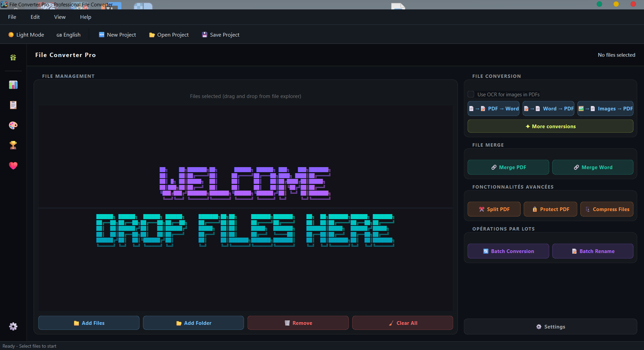Open the Settings button at bottom right
Image resolution: width=644 pixels, height=350 pixels.
[550, 327]
